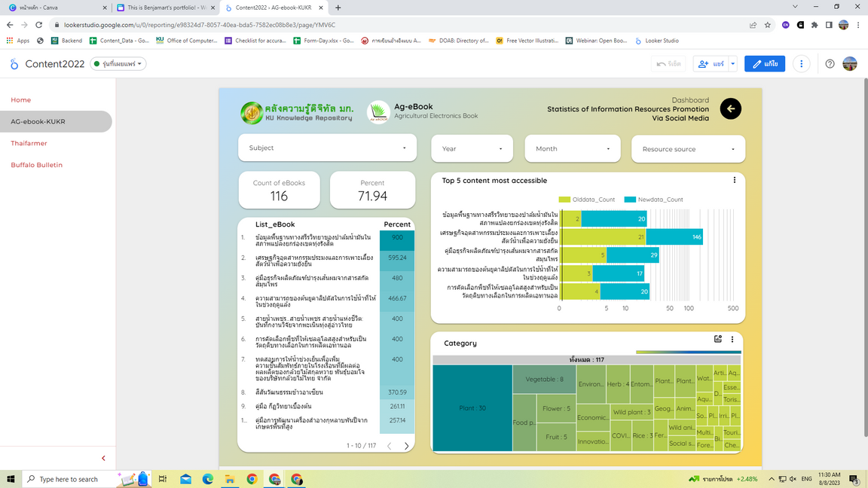
Task: Click the Category chart export icon
Action: tap(718, 340)
